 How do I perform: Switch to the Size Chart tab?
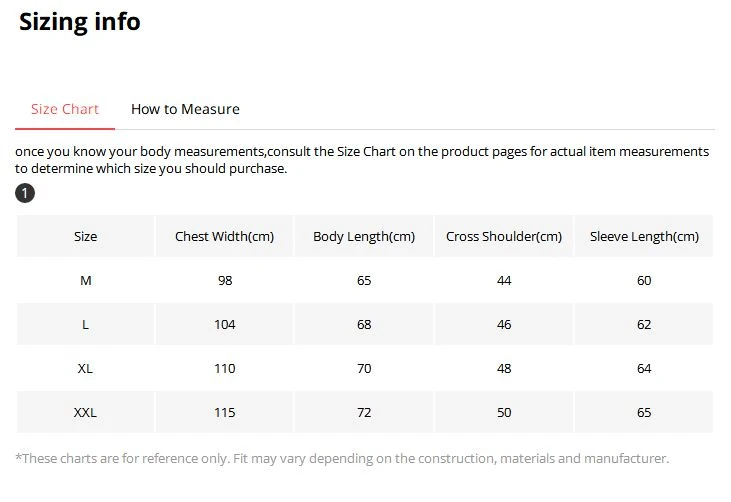point(65,109)
